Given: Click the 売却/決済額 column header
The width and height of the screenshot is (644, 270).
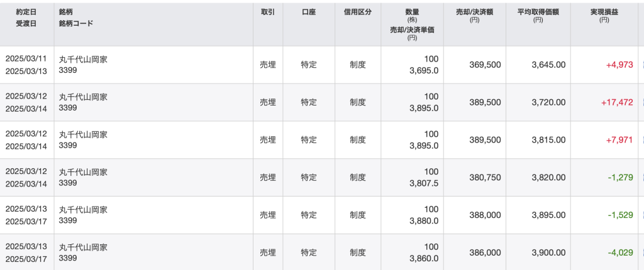Looking at the screenshot, I should click(475, 12).
